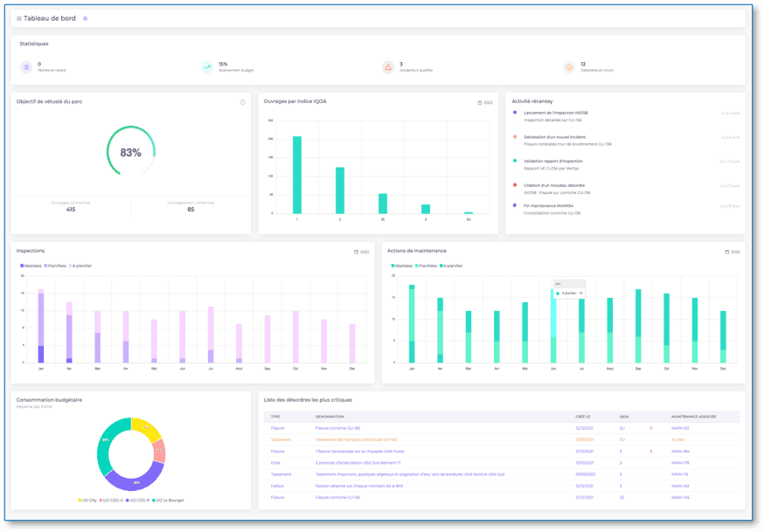This screenshot has height=532, width=764.
Task: Click the Avancement budget chart icon
Action: (207, 66)
